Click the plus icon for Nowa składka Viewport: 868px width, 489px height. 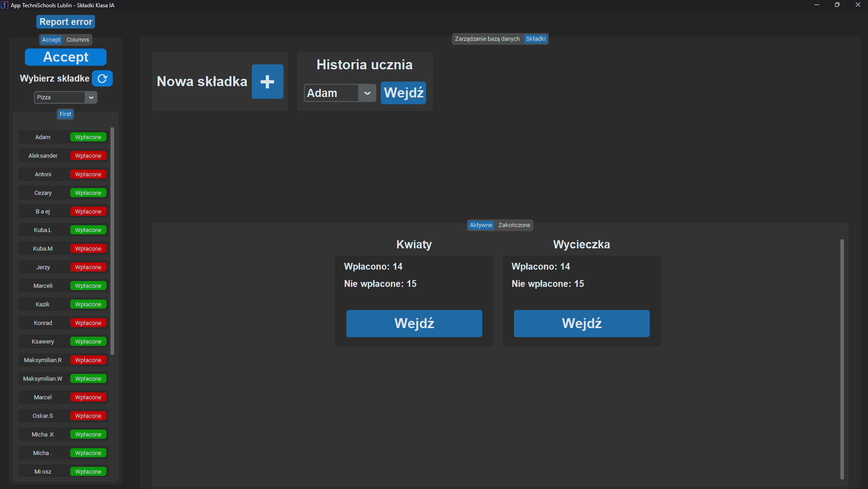[267, 82]
